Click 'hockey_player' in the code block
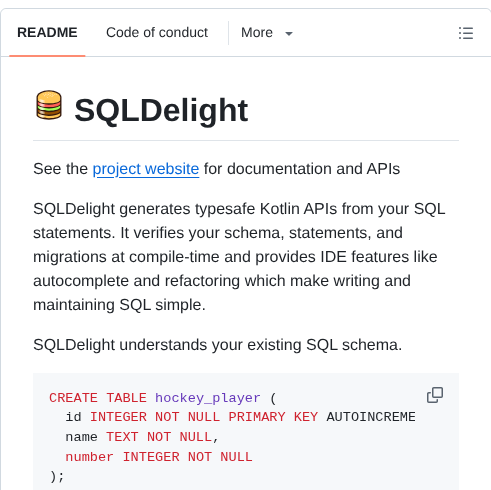 [208, 398]
